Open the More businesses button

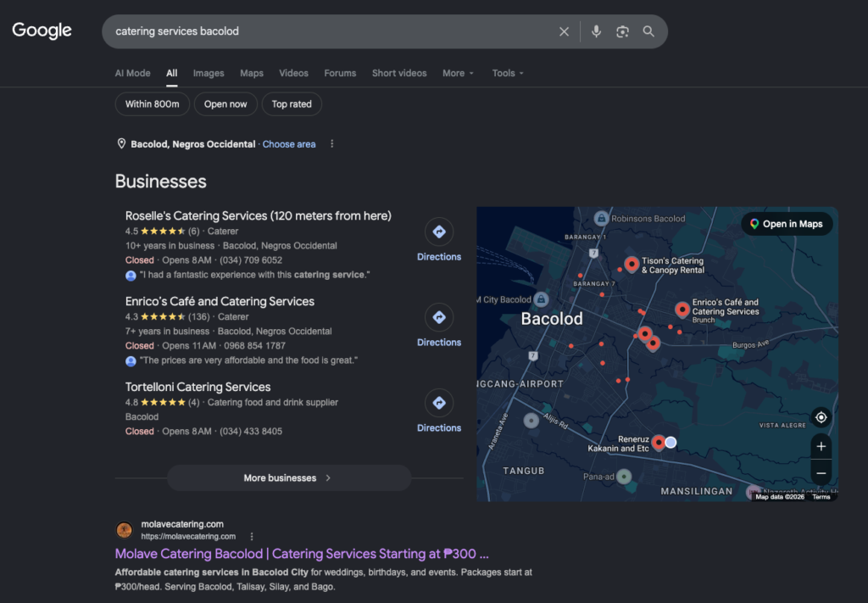coord(289,477)
